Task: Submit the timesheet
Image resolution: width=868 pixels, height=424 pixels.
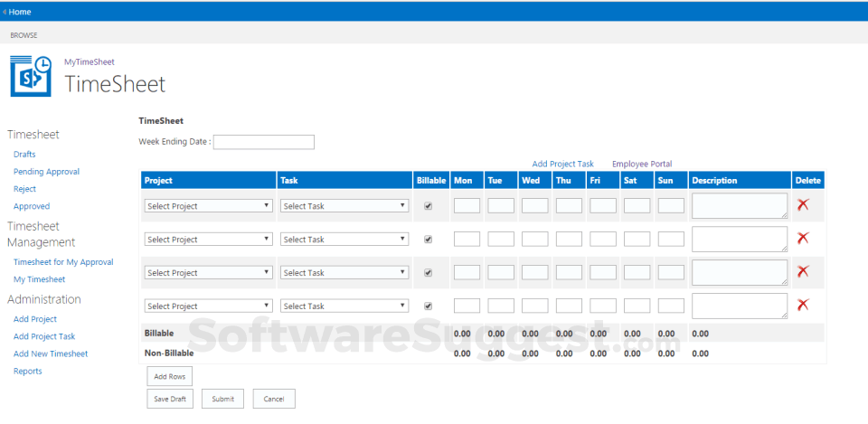Action: (222, 399)
